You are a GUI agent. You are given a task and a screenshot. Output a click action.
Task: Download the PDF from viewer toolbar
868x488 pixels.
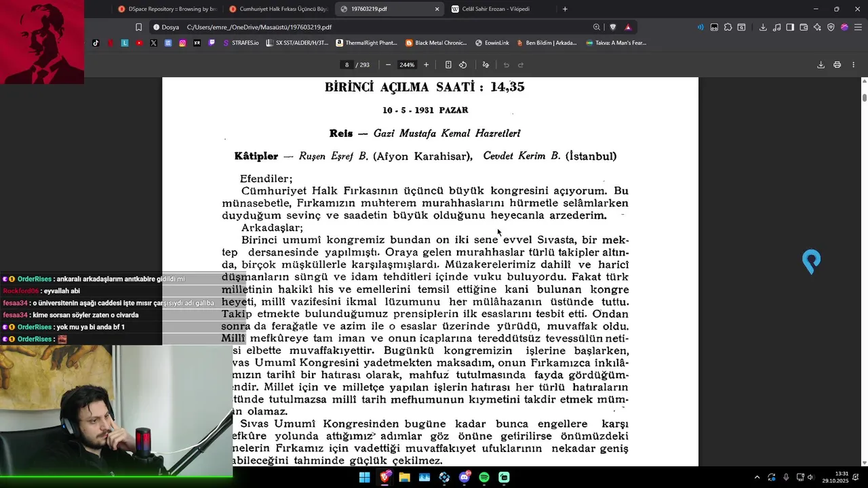(821, 65)
